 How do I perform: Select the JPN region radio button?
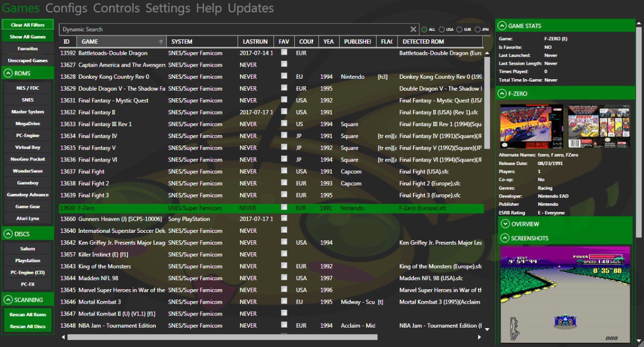[478, 29]
